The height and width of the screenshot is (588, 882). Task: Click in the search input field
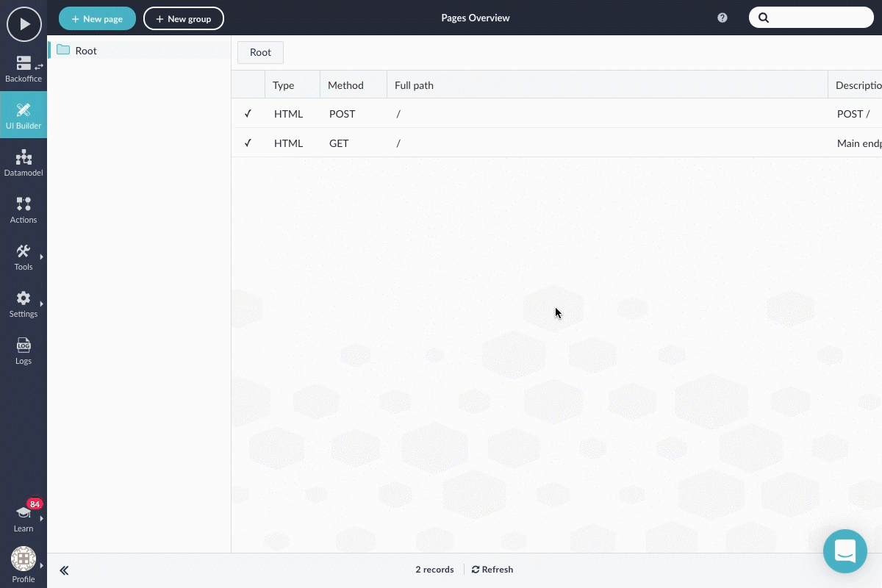817,18
